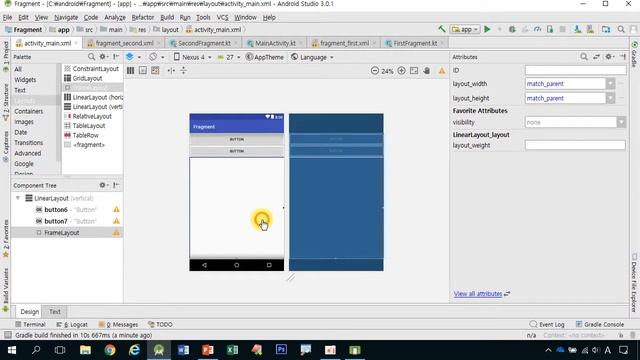Image resolution: width=640 pixels, height=360 pixels.
Task: Open the Terminal tool window
Action: click(x=31, y=324)
